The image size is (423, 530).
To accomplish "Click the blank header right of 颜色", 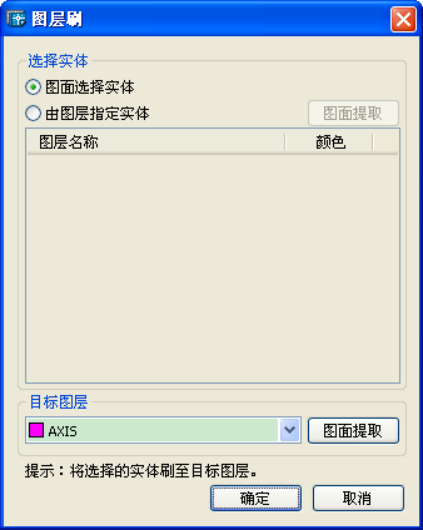I will point(386,142).
